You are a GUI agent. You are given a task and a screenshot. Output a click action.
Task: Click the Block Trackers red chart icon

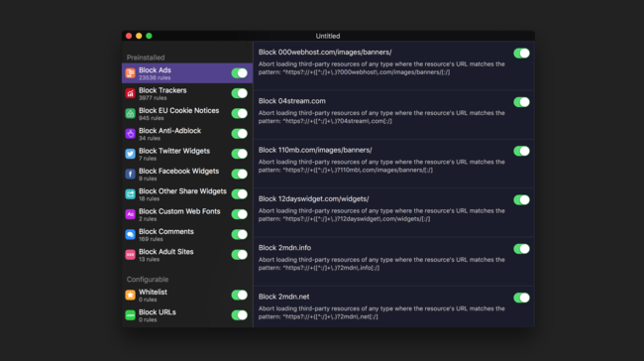(130, 93)
